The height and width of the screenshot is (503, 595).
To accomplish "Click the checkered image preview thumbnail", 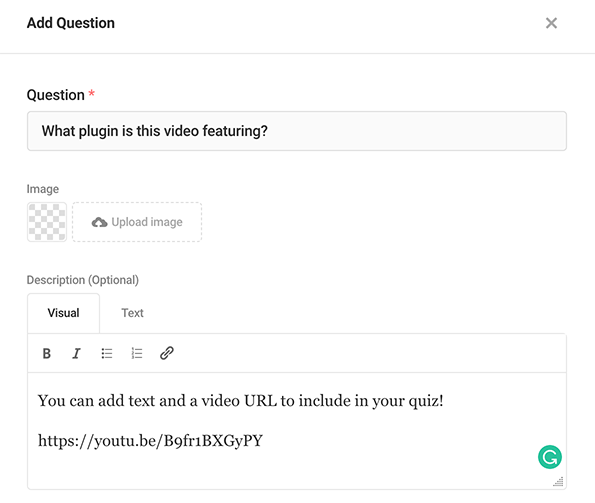I will (47, 222).
